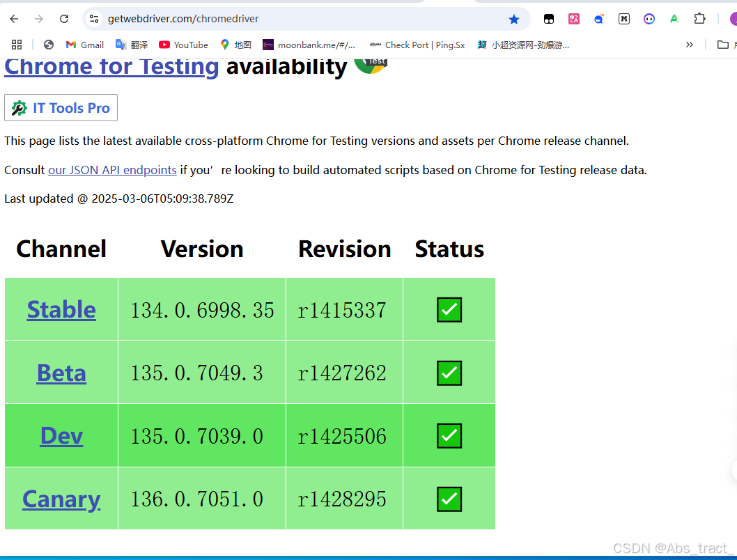Click the Canary channel status checkmark
Screen dimensions: 737x560
tap(449, 498)
